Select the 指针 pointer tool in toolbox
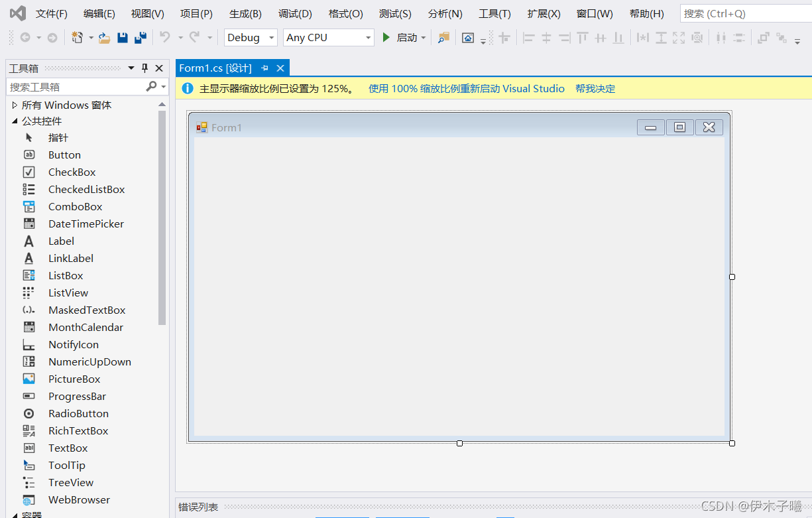 [58, 137]
